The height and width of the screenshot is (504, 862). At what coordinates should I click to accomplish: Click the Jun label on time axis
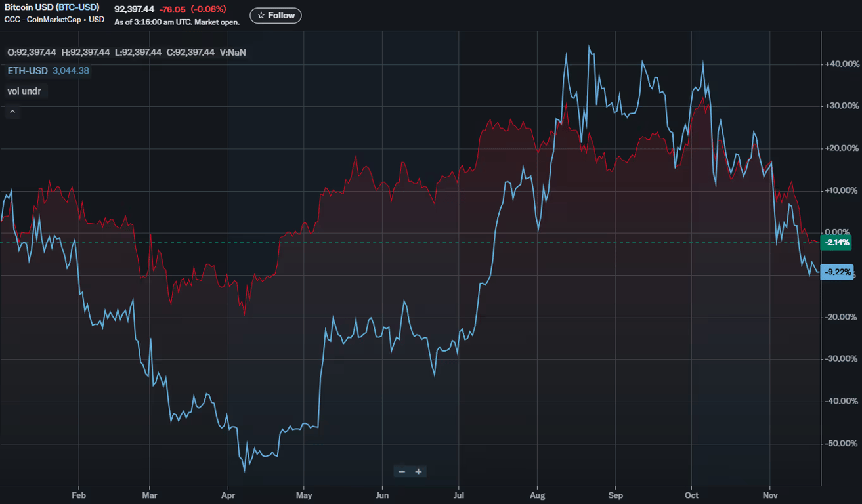[x=383, y=494]
